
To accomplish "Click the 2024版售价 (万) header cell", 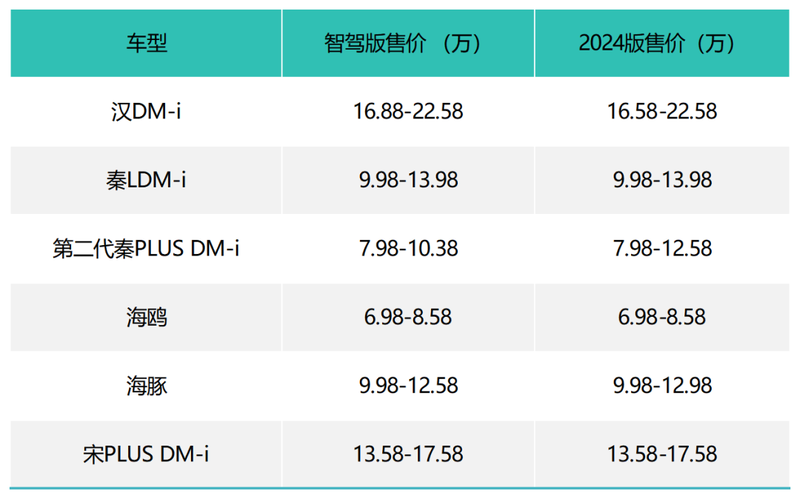I will pyautogui.click(x=662, y=43).
